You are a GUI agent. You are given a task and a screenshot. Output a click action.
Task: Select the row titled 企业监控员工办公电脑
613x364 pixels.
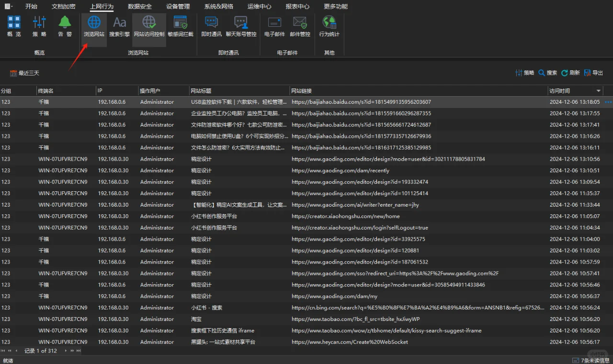306,113
